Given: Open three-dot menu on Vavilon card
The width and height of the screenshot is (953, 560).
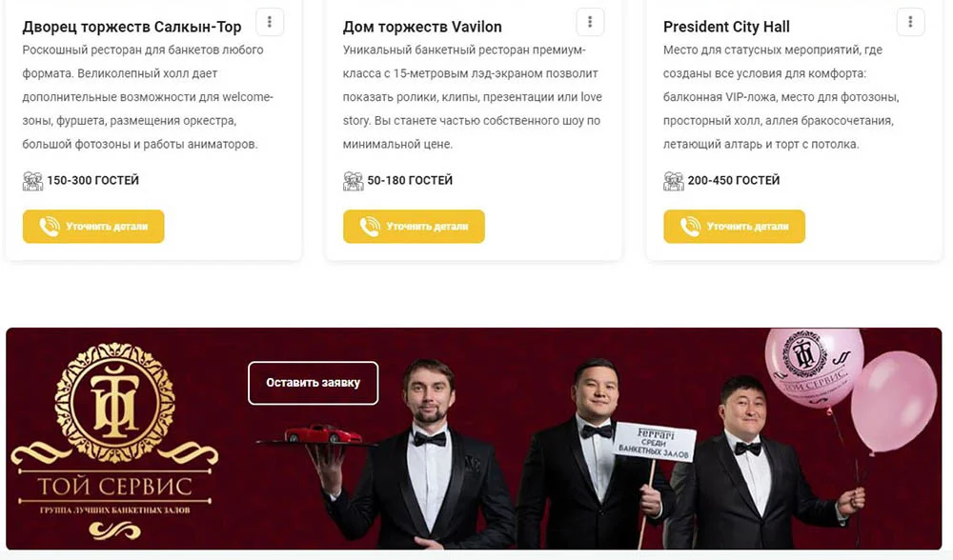Looking at the screenshot, I should 590,23.
